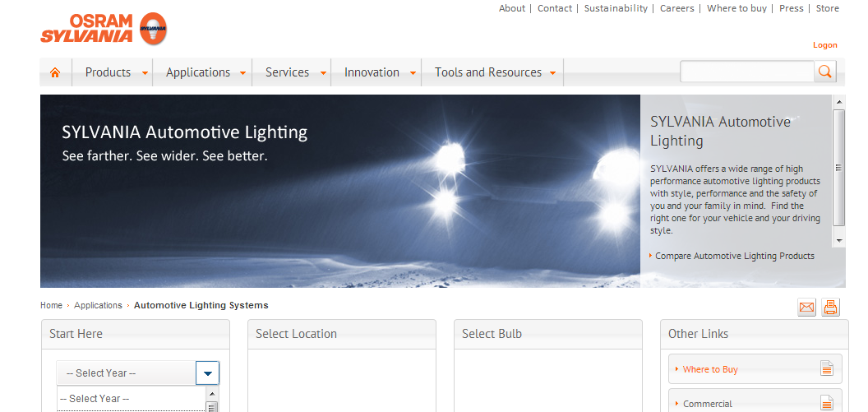
Task: Expand the Products dropdown arrow
Action: pos(145,73)
